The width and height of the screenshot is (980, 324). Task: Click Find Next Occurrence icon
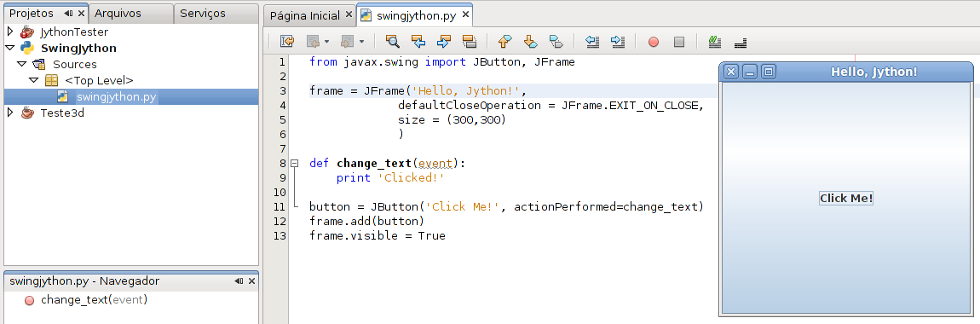(444, 42)
